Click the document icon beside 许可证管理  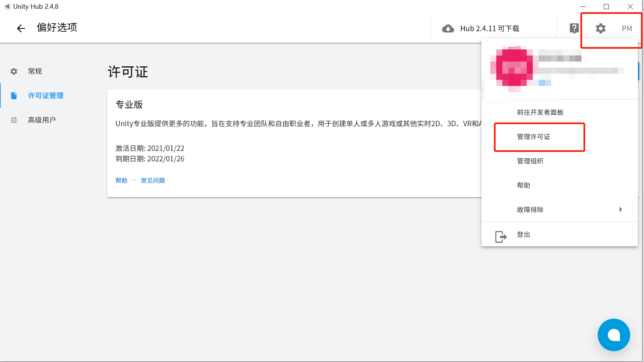(14, 96)
